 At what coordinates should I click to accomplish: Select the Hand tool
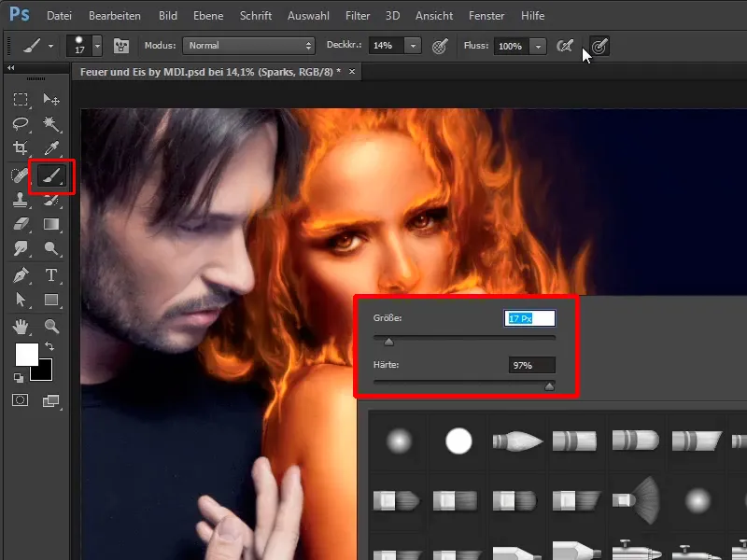[x=21, y=327]
